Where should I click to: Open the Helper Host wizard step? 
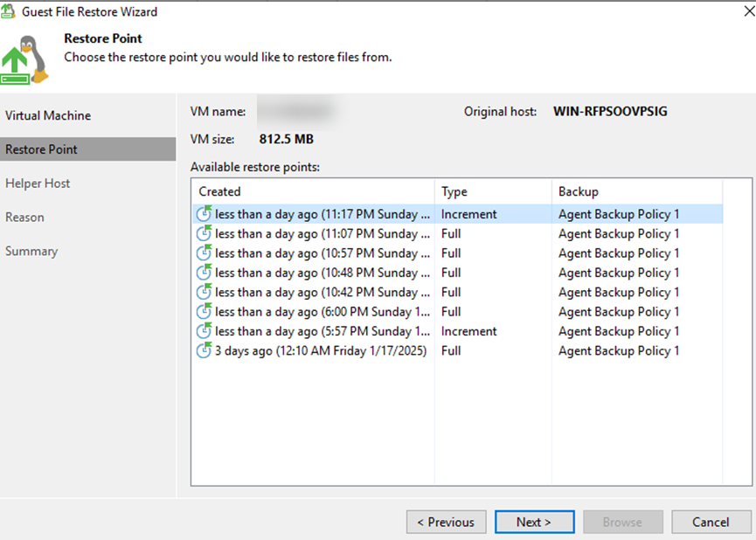pyautogui.click(x=38, y=183)
